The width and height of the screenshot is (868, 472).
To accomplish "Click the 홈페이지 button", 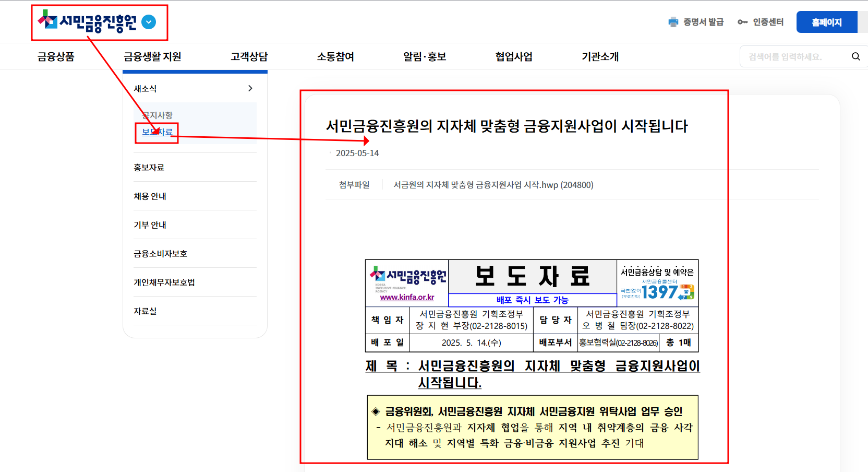I will click(826, 22).
